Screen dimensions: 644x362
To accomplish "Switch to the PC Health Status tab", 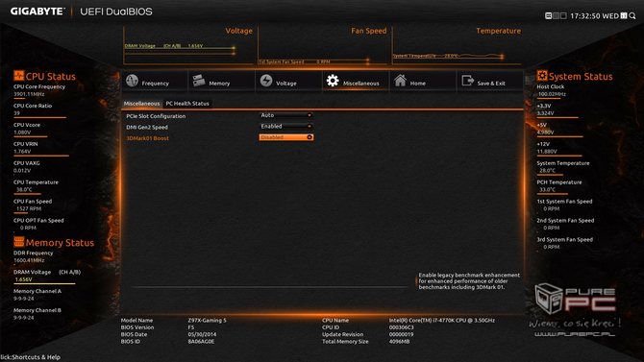I will click(187, 104).
